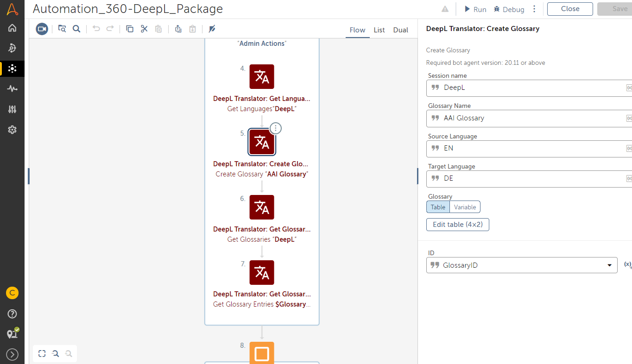Click the warning triangle icon in header
Image resolution: width=632 pixels, height=364 pixels.
[445, 9]
